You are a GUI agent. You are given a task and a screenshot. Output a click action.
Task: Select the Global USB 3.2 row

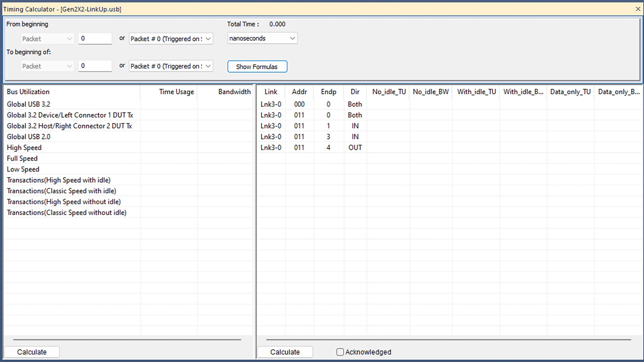(129, 104)
